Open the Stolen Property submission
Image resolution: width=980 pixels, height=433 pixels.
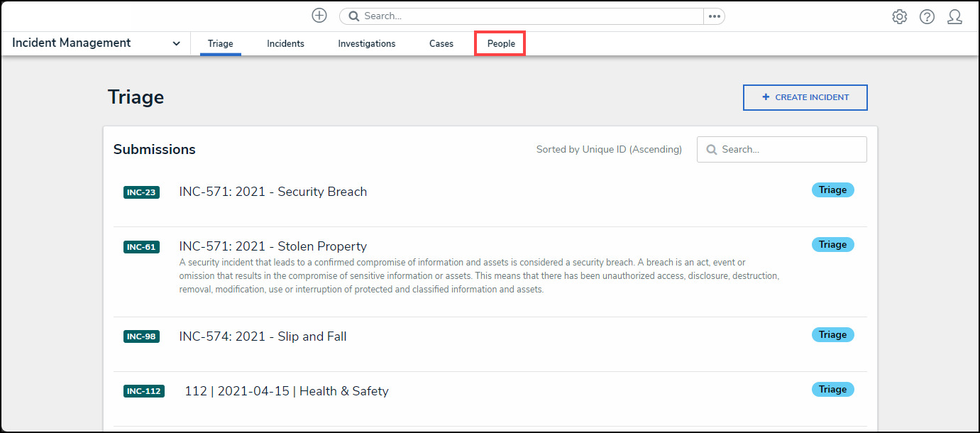[273, 246]
